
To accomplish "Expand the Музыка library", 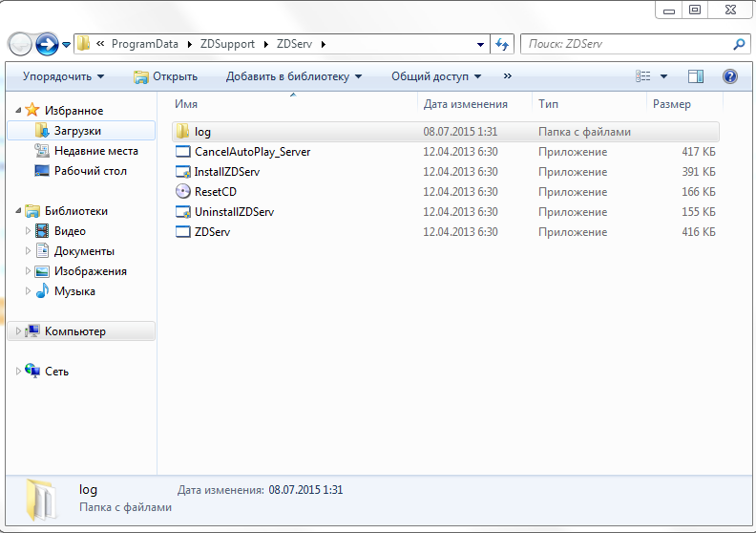I will [x=28, y=291].
